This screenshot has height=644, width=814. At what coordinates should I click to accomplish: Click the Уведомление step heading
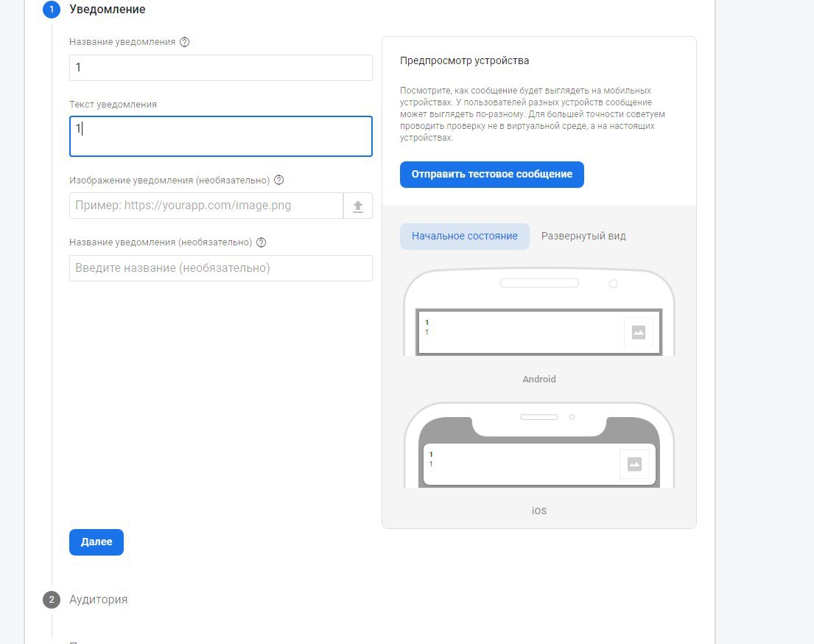[x=108, y=10]
